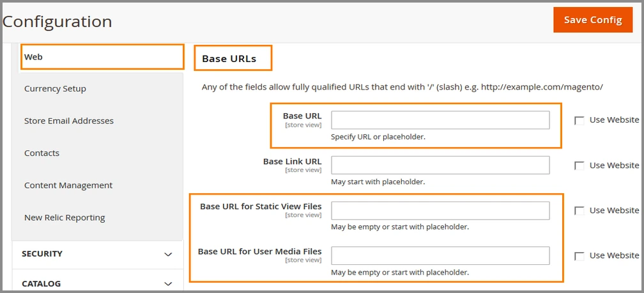The height and width of the screenshot is (293, 644).
Task: Open the Web configuration tab
Action: point(102,57)
